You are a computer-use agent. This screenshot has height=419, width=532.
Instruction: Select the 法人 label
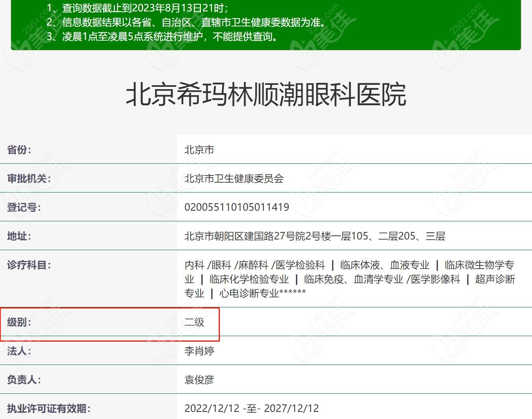coord(19,351)
